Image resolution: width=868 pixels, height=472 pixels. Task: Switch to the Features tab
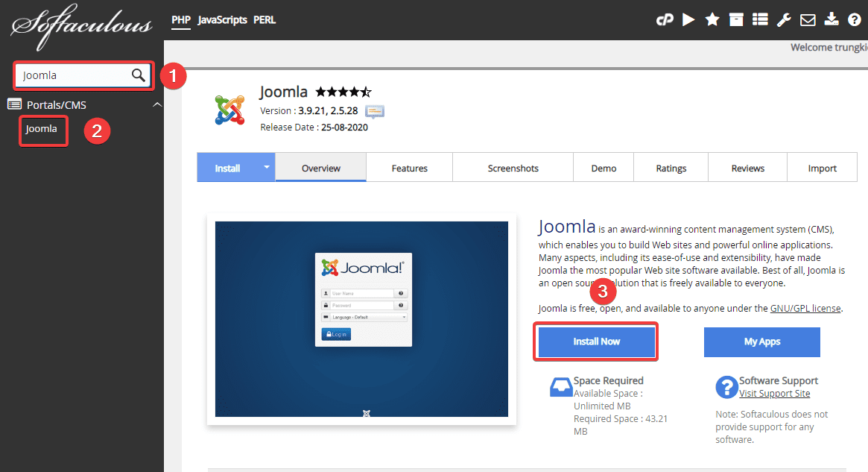point(409,169)
